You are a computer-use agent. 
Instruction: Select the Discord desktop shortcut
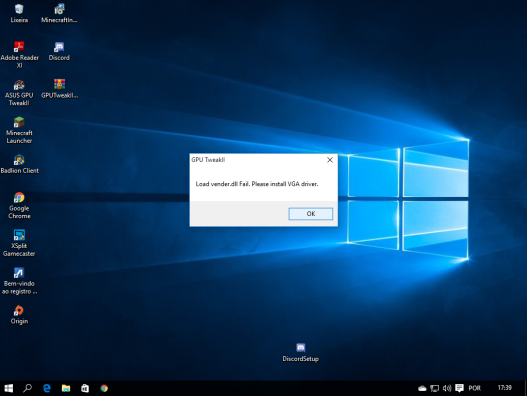(59, 51)
